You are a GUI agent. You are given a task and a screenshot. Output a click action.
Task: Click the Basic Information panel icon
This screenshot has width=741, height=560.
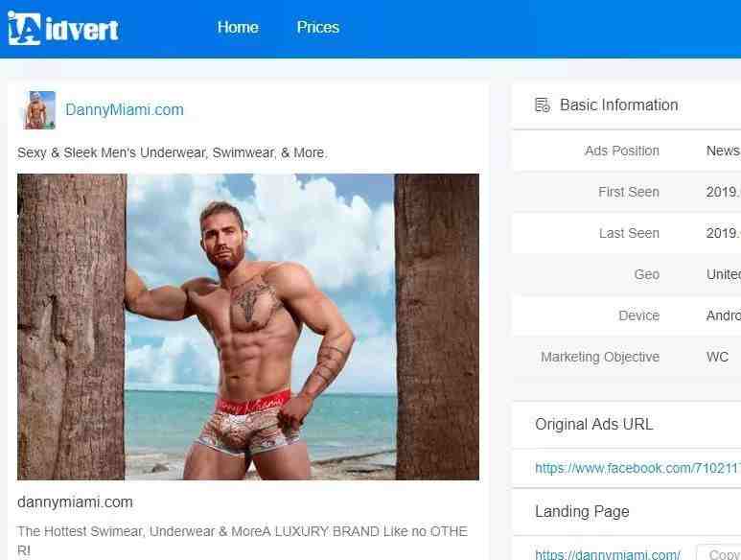(x=543, y=105)
